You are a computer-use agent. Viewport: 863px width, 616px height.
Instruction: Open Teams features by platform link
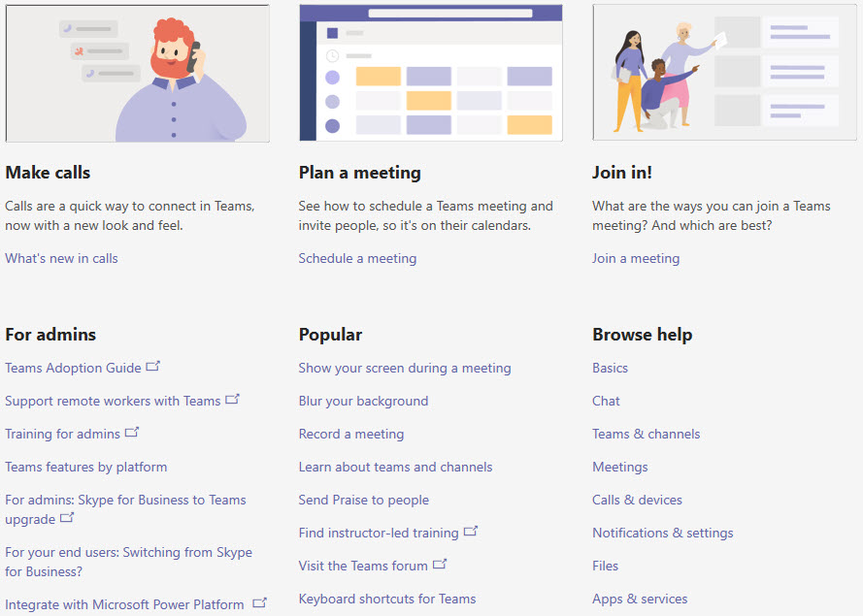pos(85,467)
